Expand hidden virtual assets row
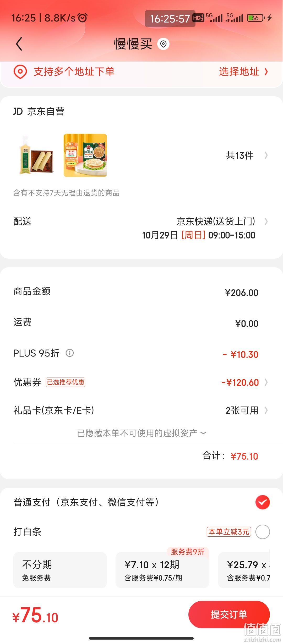 click(x=141, y=433)
